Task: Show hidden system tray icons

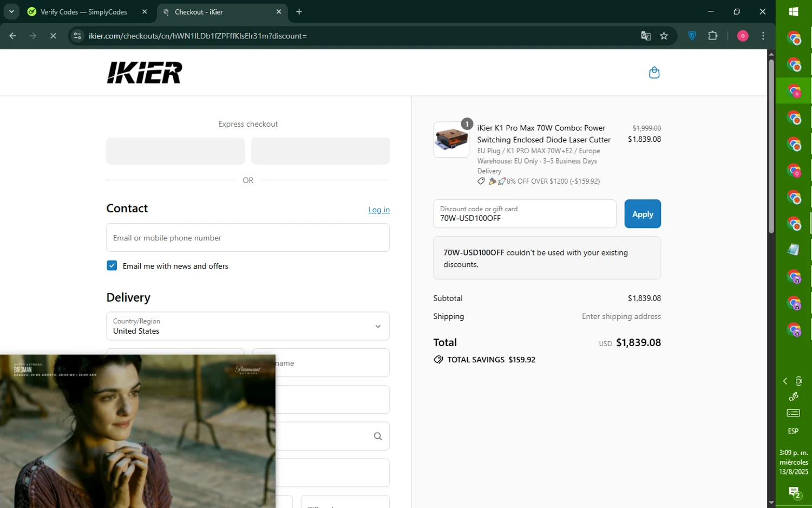Action: 785,381
